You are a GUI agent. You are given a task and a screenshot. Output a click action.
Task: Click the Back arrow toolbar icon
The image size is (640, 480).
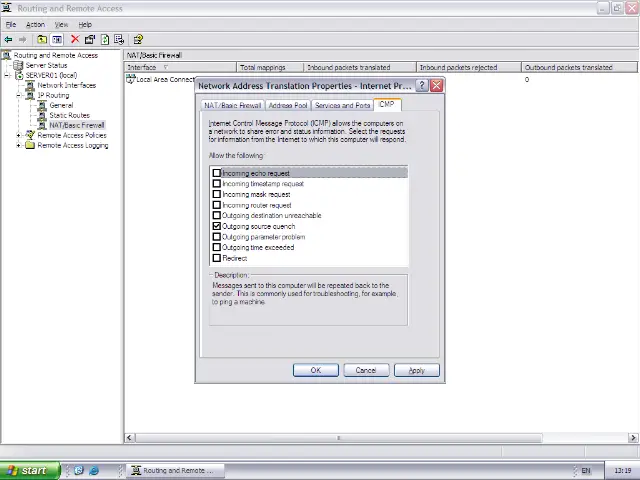(x=9, y=40)
